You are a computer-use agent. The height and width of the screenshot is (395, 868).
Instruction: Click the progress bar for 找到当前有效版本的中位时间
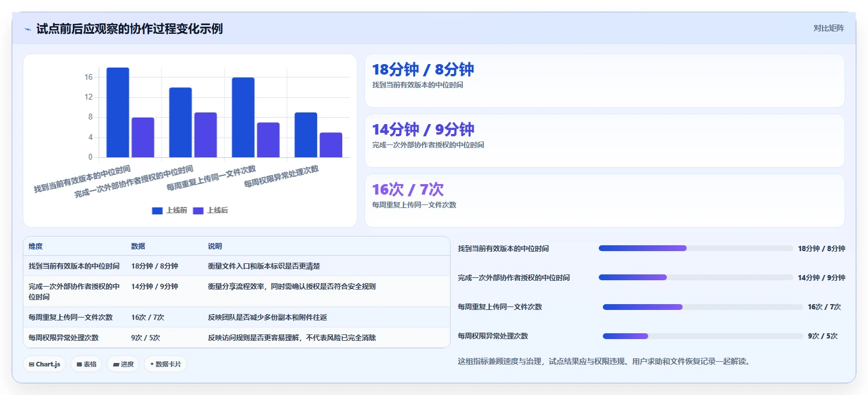pos(695,248)
